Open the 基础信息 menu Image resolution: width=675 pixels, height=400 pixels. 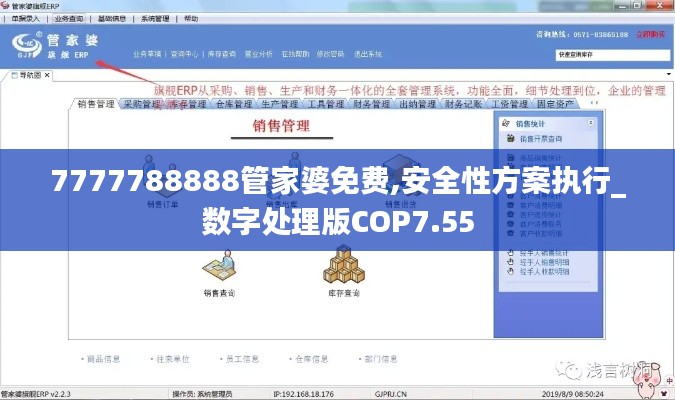point(112,19)
